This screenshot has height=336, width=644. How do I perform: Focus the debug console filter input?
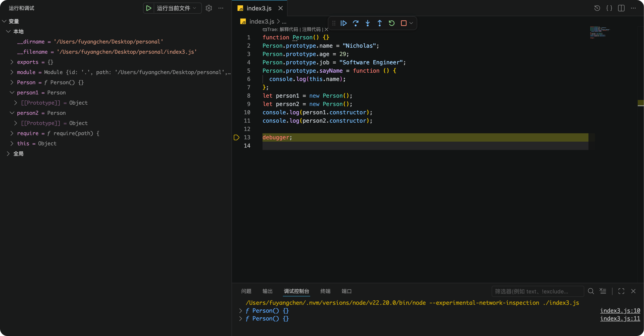[x=538, y=291]
